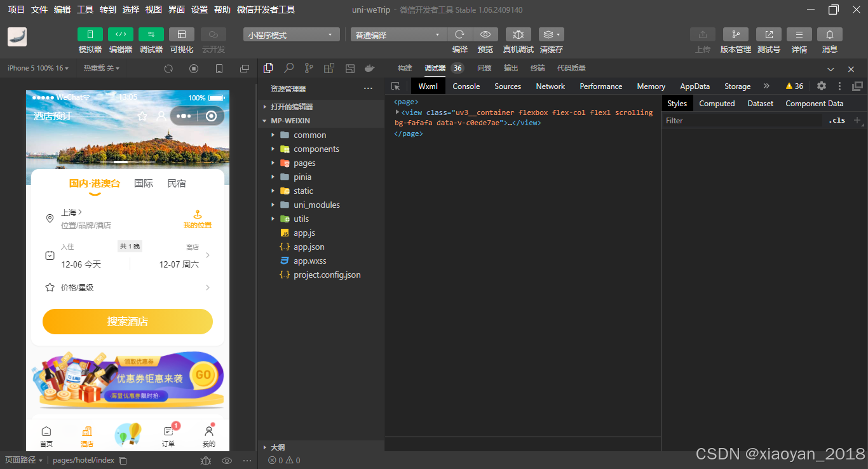This screenshot has width=868, height=469.
Task: Open the extensions icon in sidebar
Action: pyautogui.click(x=329, y=68)
